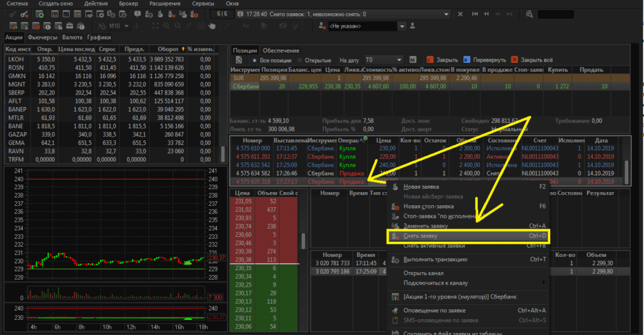
Task: Click the 'Перевернуть' button
Action: pyautogui.click(x=485, y=60)
